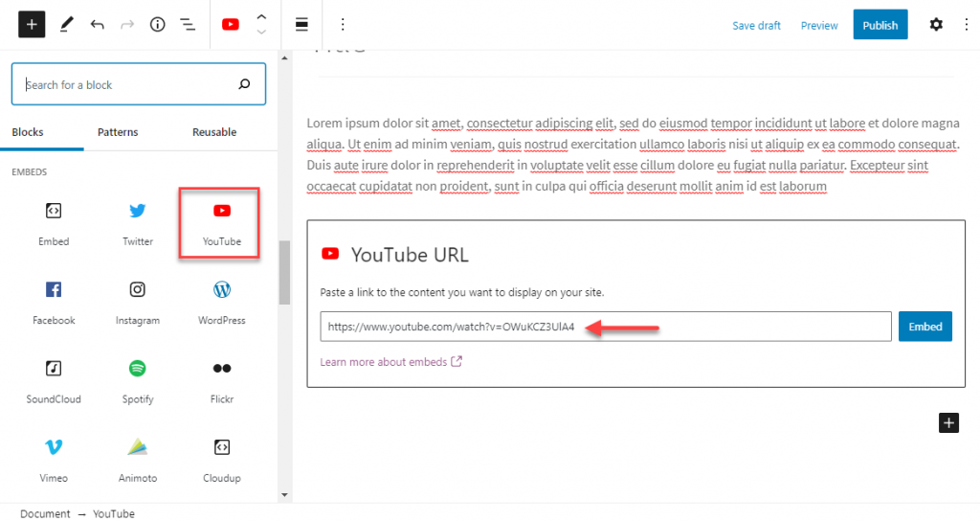Image resolution: width=980 pixels, height=521 pixels.
Task: Add block with black plus below
Action: pyautogui.click(x=948, y=422)
